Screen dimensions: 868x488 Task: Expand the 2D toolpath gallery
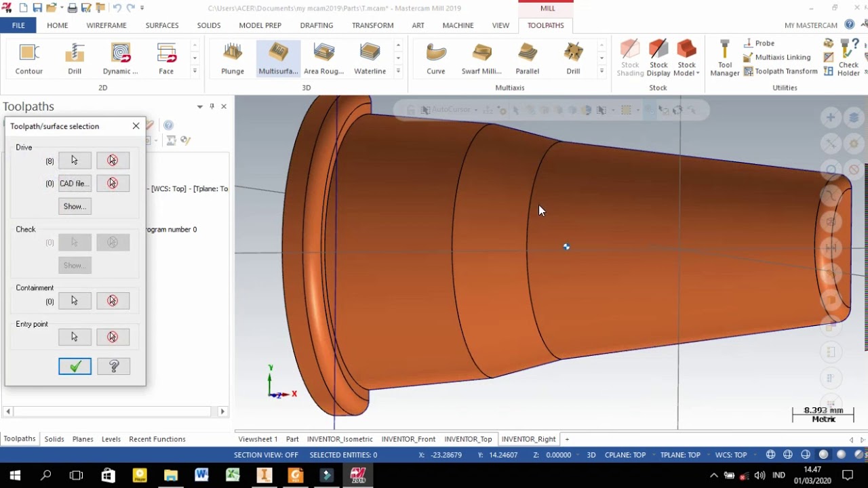coord(195,70)
